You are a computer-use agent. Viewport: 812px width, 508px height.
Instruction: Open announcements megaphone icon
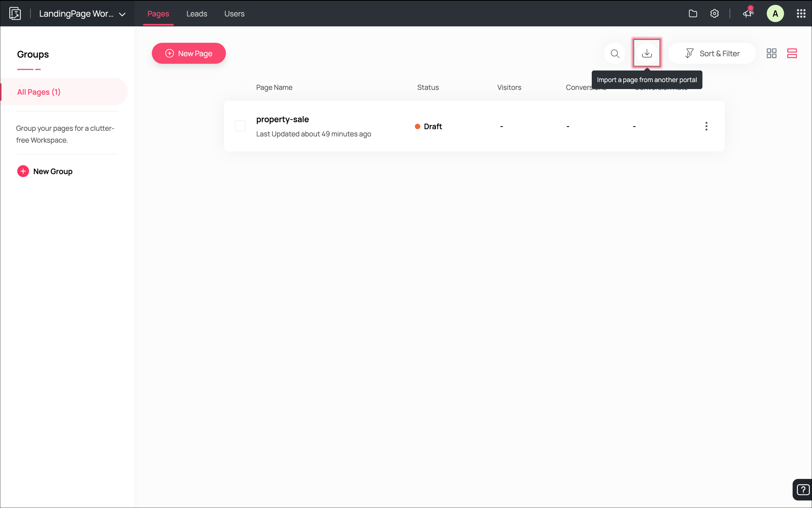(748, 14)
